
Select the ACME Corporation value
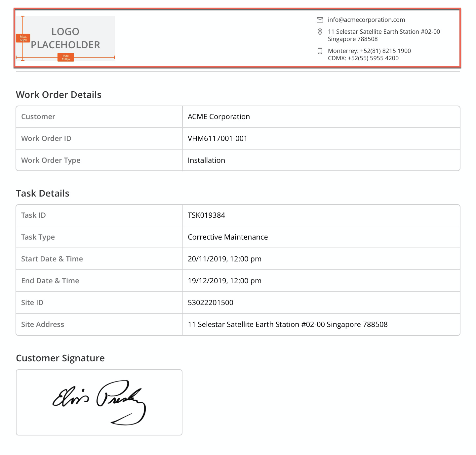point(219,116)
